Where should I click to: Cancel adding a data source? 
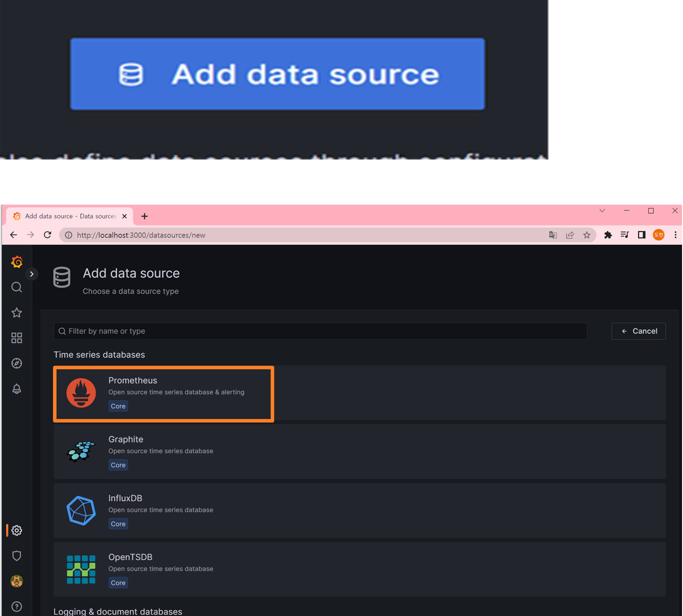[638, 331]
